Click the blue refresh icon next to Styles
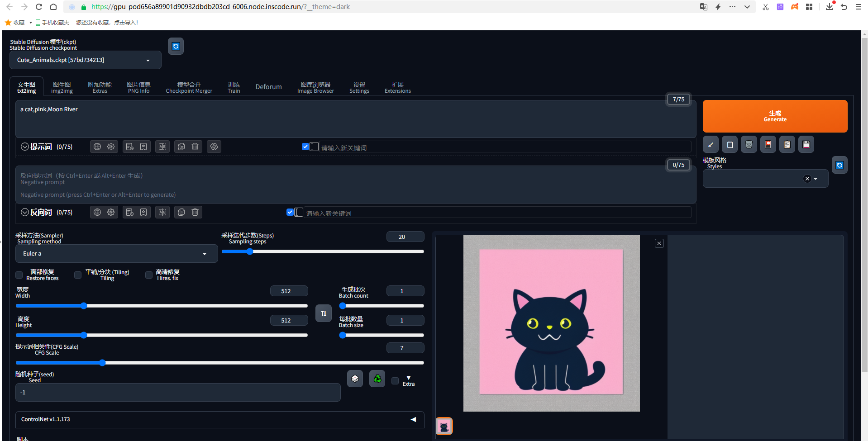This screenshot has height=441, width=868. tap(839, 165)
